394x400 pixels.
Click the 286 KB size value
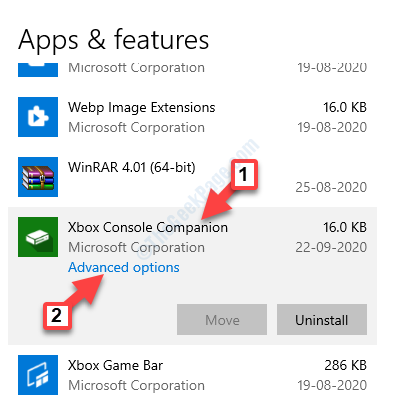346,365
